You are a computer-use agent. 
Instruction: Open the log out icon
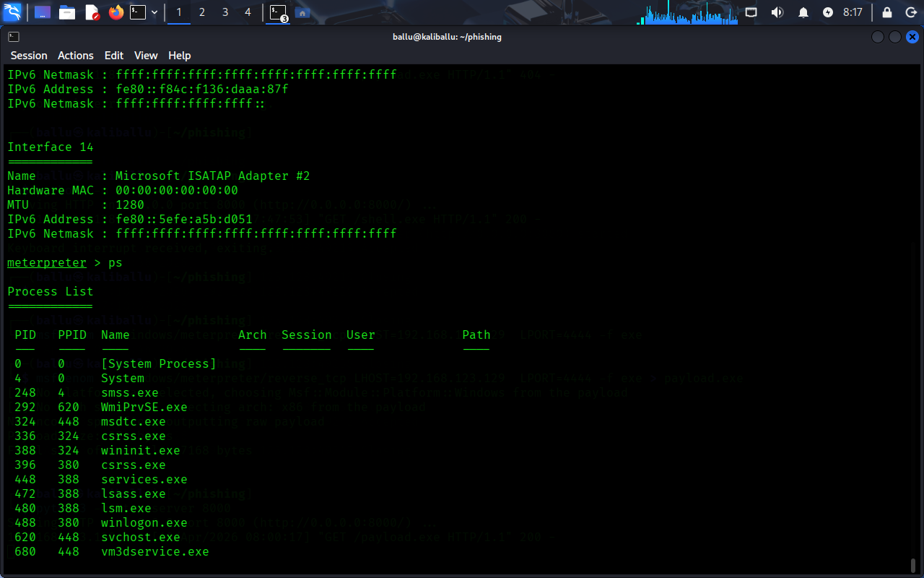pos(910,12)
